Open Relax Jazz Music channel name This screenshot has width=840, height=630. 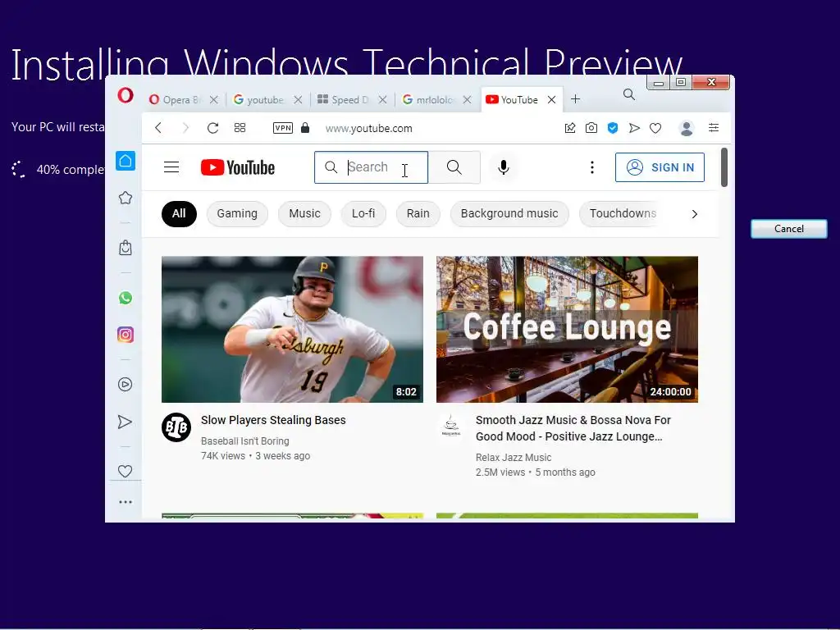pyautogui.click(x=514, y=458)
